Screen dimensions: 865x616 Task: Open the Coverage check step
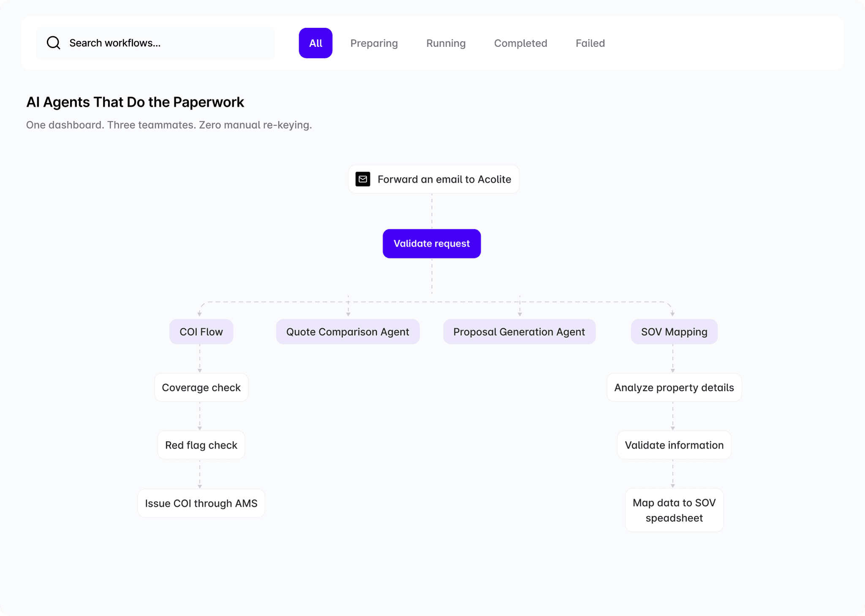tap(201, 387)
